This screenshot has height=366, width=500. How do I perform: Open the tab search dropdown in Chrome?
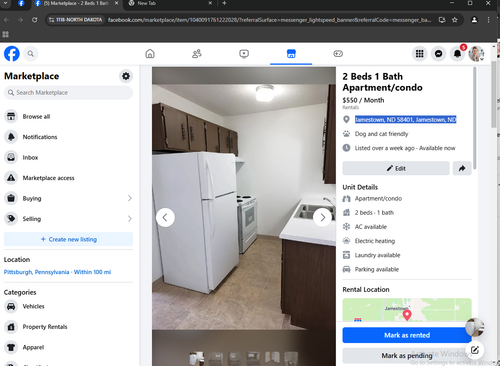(6, 3)
